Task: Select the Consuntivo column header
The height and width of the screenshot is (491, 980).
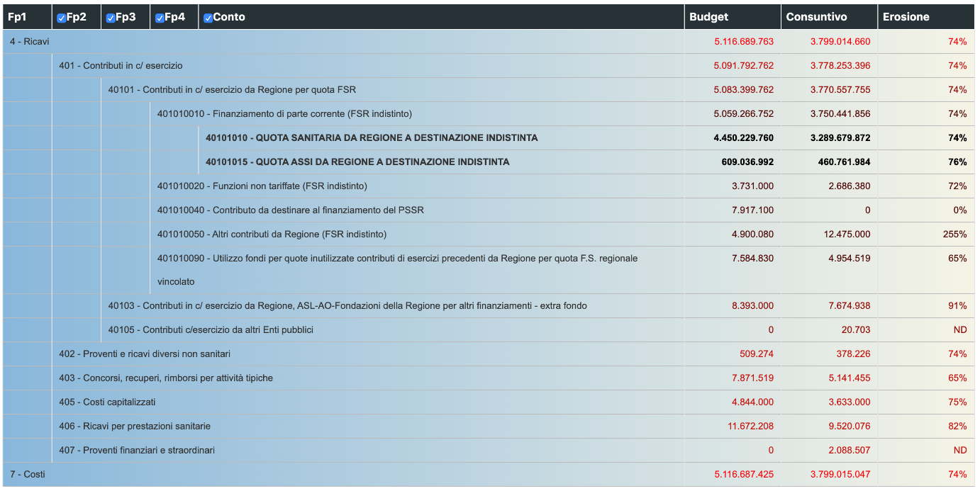Action: coord(829,17)
